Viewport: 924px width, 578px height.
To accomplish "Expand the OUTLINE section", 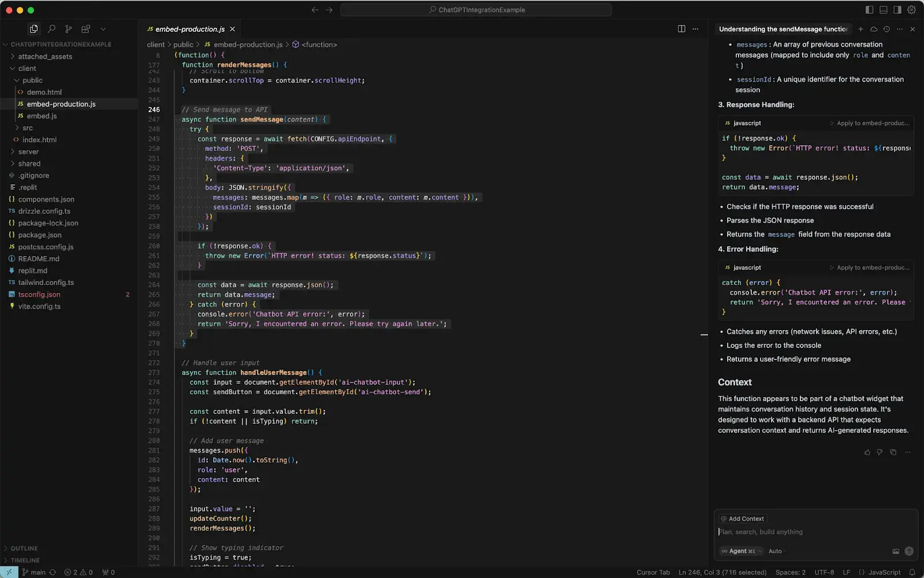I will tap(24, 548).
